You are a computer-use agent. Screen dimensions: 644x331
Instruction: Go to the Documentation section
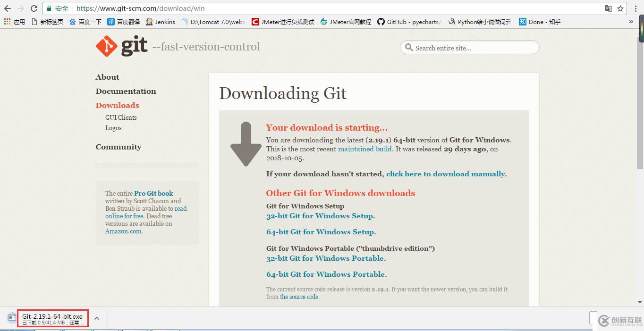click(x=126, y=91)
